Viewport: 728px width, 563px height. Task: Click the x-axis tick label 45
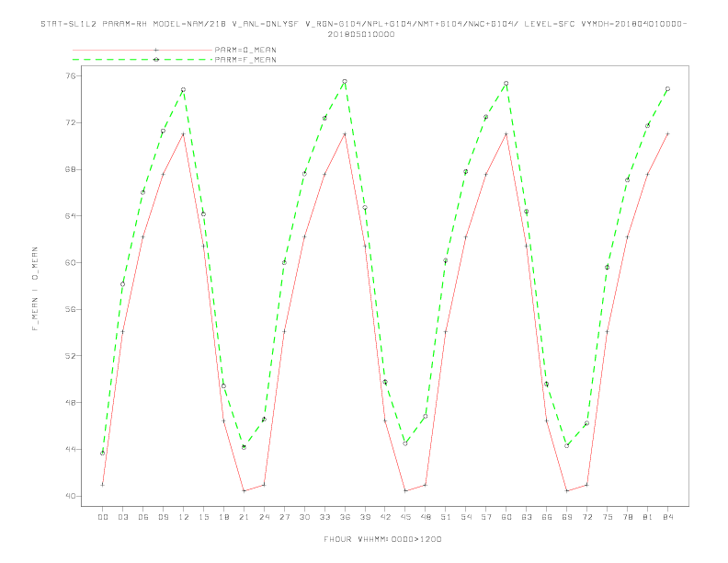click(405, 517)
